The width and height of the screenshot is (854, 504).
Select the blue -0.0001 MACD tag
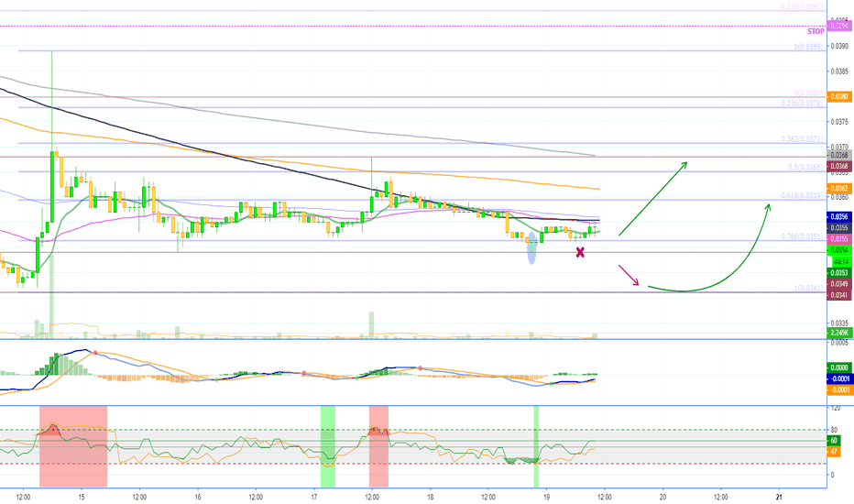coord(838,378)
